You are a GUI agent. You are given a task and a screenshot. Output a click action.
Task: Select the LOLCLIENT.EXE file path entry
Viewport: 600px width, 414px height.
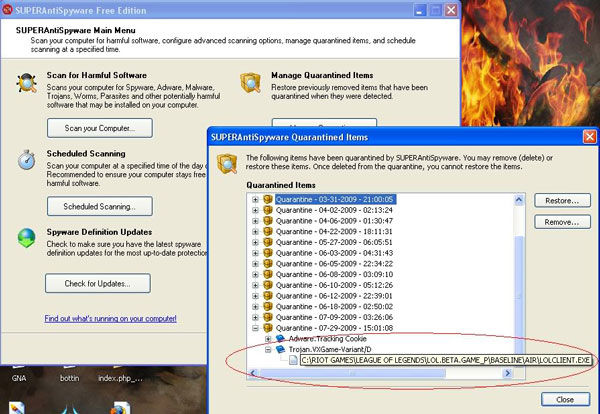[x=446, y=360]
